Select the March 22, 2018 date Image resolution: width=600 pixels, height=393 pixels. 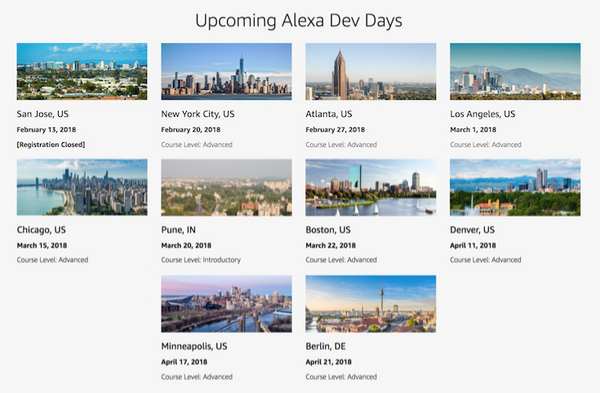click(x=331, y=245)
